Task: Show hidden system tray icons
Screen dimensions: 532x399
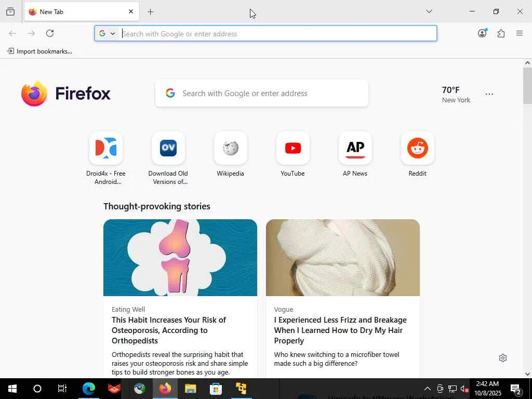Action: click(x=428, y=389)
